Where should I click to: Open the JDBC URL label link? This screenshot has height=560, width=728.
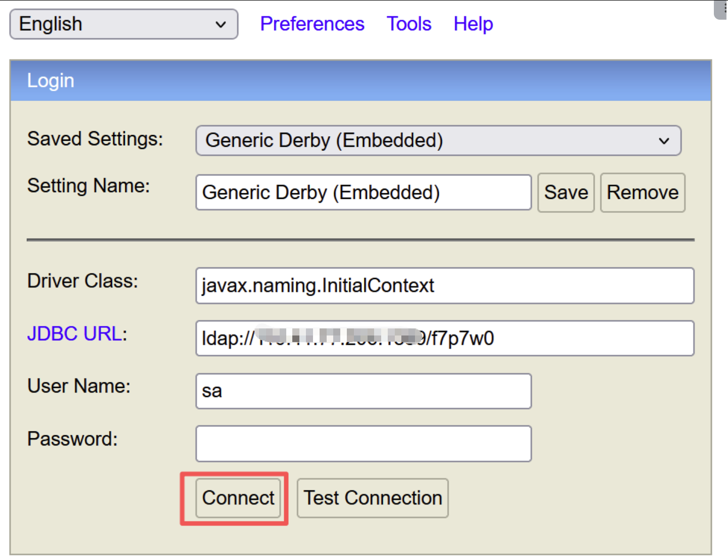tap(75, 333)
